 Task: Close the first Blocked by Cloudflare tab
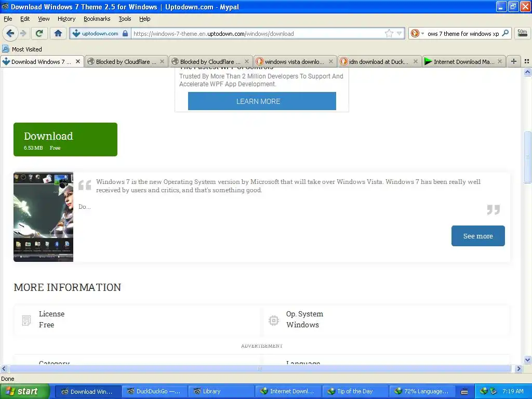(162, 61)
